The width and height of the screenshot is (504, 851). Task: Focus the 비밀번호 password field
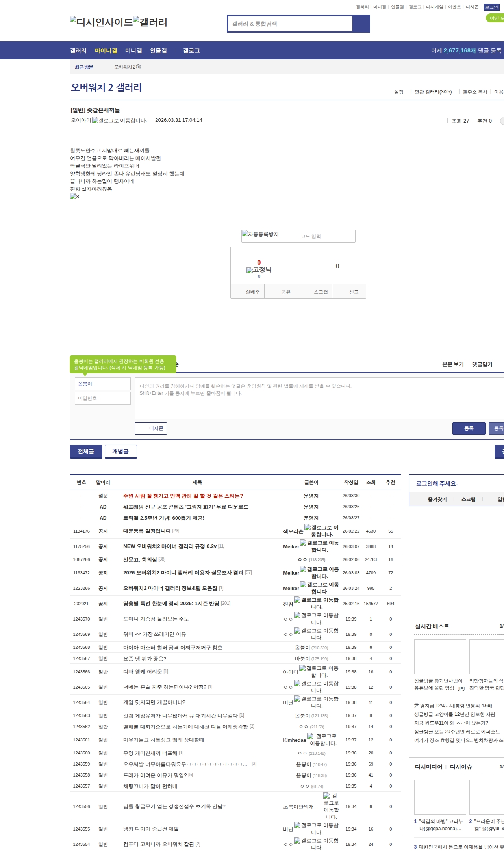click(x=103, y=398)
